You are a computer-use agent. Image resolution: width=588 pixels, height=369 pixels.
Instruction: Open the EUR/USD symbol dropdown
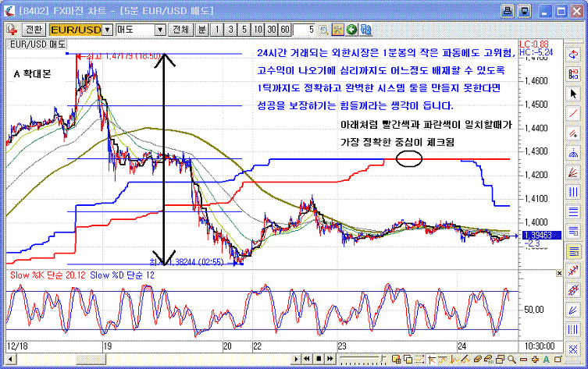pyautogui.click(x=108, y=29)
